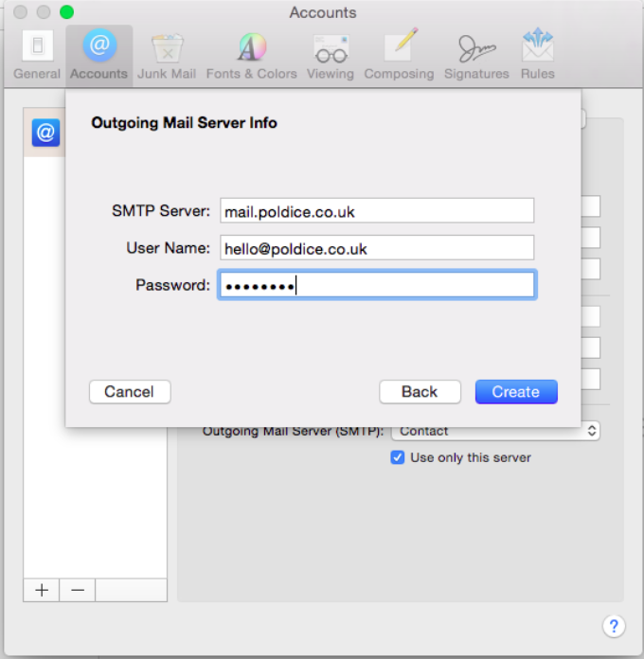Open Signatures preferences
Screen dimensions: 644x659
tap(477, 54)
